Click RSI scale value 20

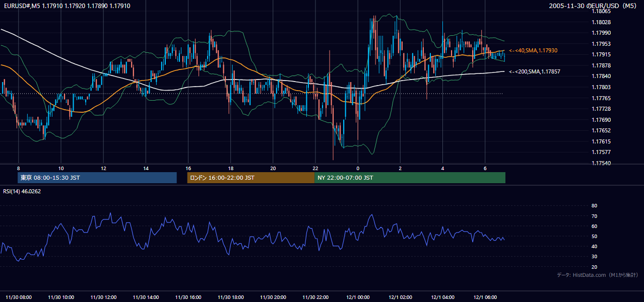[x=594, y=267]
